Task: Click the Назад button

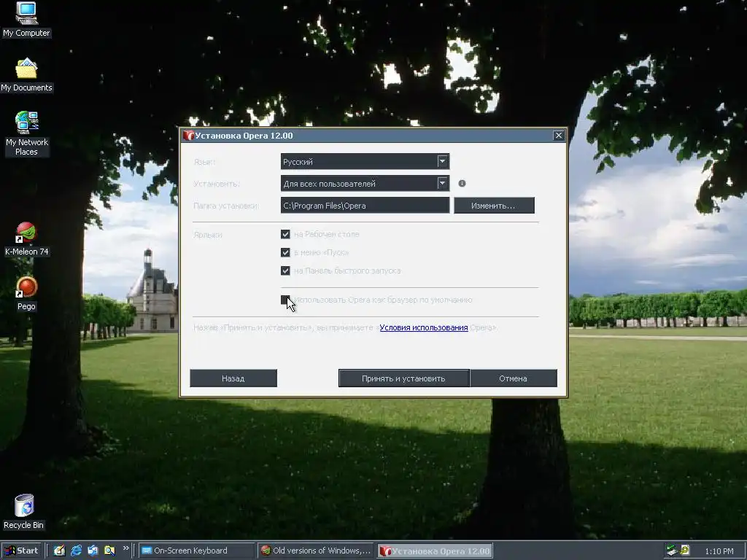Action: (233, 378)
